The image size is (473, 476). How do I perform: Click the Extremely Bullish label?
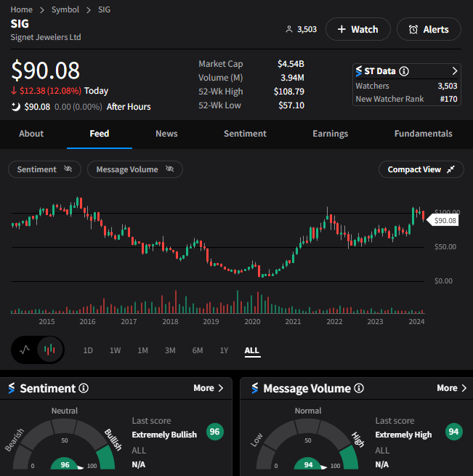tap(164, 435)
